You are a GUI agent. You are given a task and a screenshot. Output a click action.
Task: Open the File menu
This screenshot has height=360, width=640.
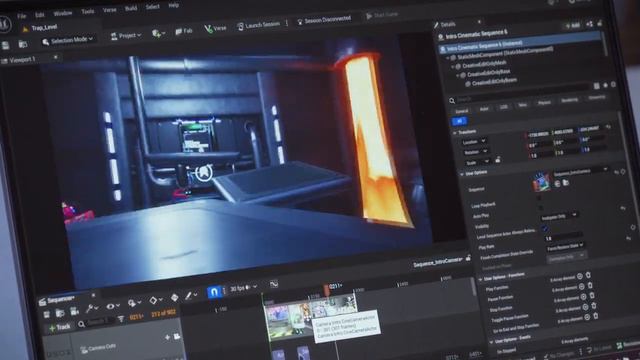click(x=22, y=16)
